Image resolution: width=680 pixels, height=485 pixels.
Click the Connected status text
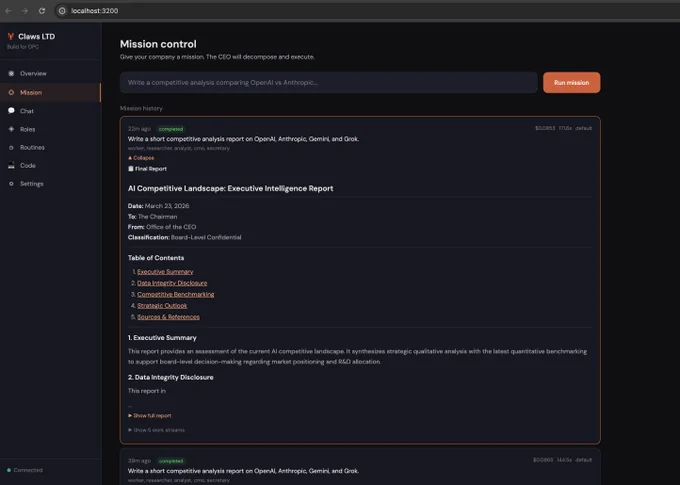tap(28, 470)
